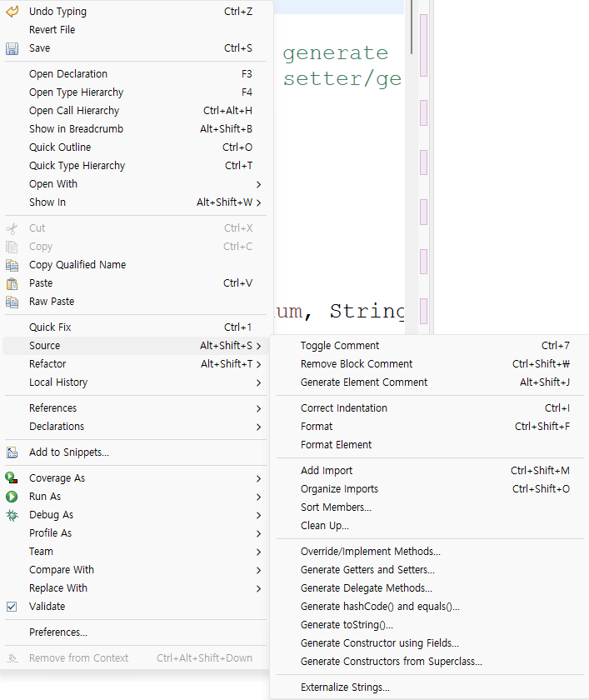Choose Remove Block Comment

coord(430,364)
